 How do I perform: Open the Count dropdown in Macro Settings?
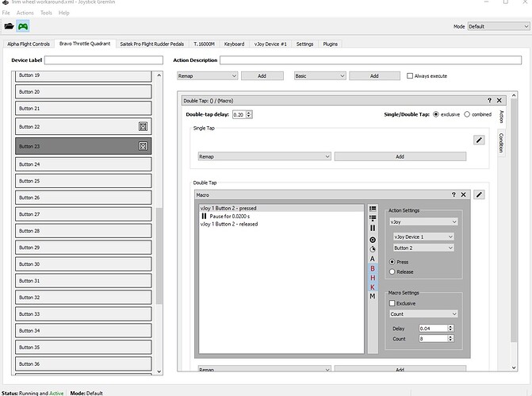coord(423,313)
